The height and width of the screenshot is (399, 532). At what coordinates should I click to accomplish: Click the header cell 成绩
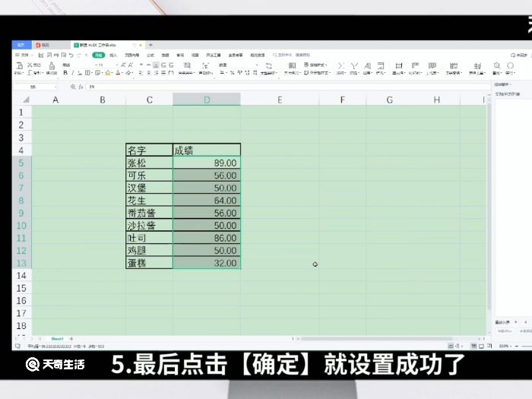click(x=207, y=150)
